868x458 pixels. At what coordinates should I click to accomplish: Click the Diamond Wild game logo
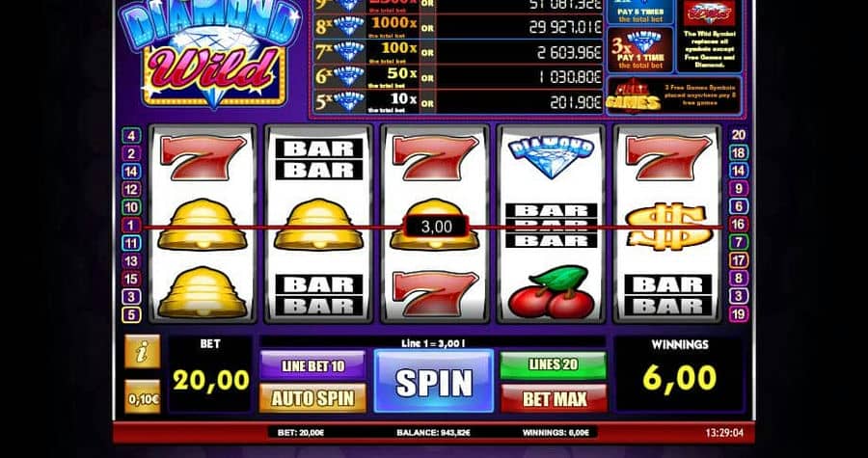(210, 54)
